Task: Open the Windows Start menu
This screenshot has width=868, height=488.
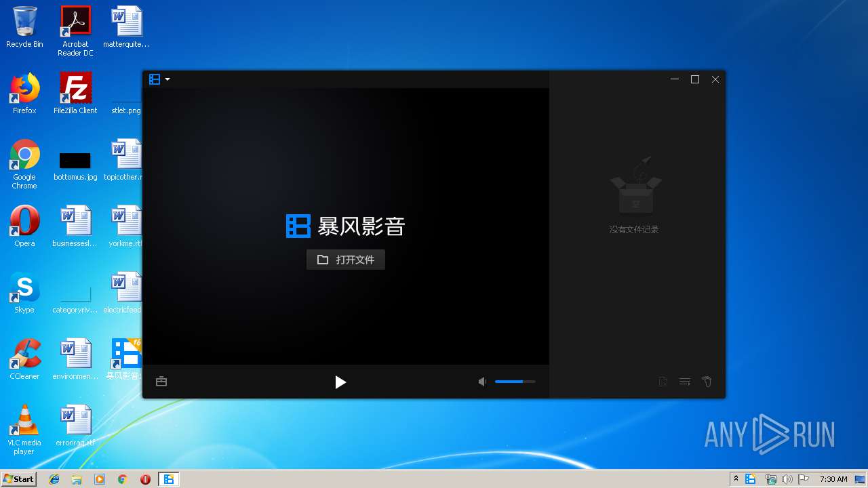Action: (x=18, y=479)
